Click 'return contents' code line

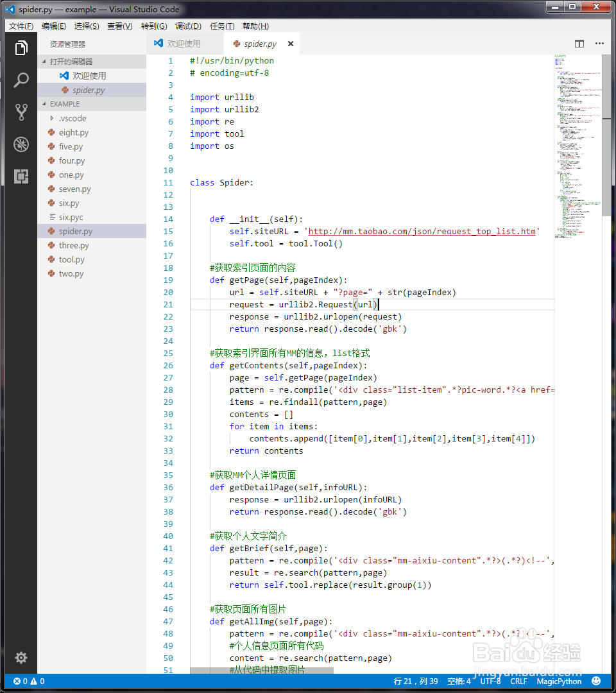coord(266,451)
